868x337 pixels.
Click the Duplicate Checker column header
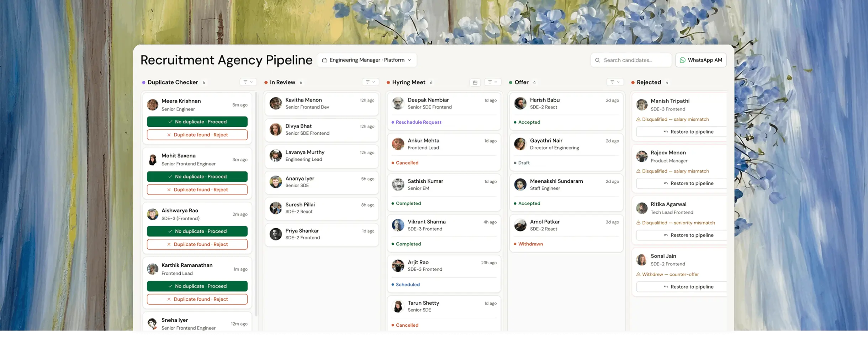[173, 82]
